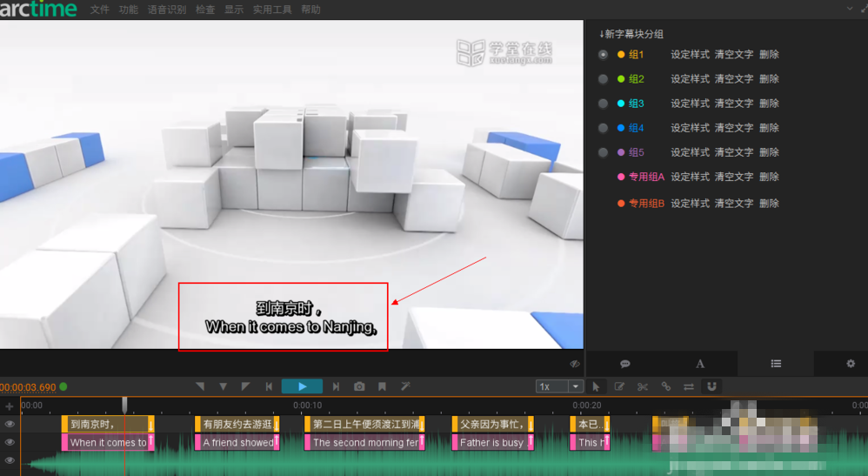Select the magnet snap tool

pyautogui.click(x=711, y=386)
